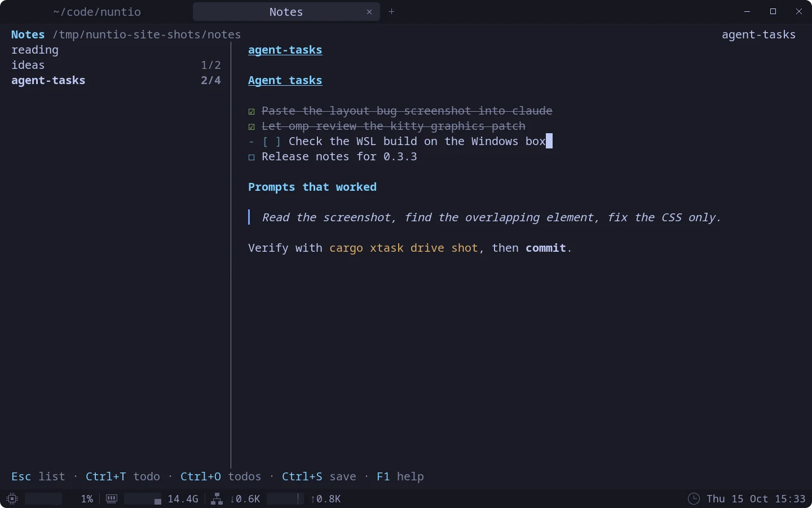Click the 'agent-tasks' label at top right

click(x=759, y=35)
